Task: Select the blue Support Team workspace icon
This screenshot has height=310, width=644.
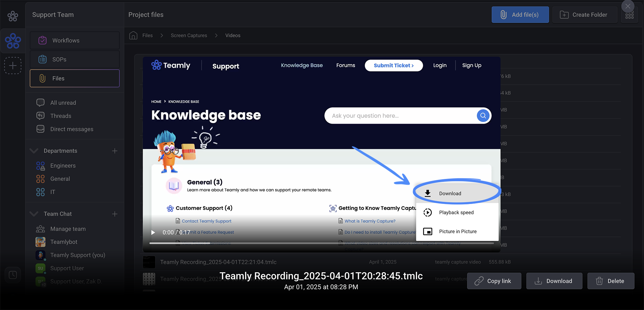Action: (x=13, y=41)
